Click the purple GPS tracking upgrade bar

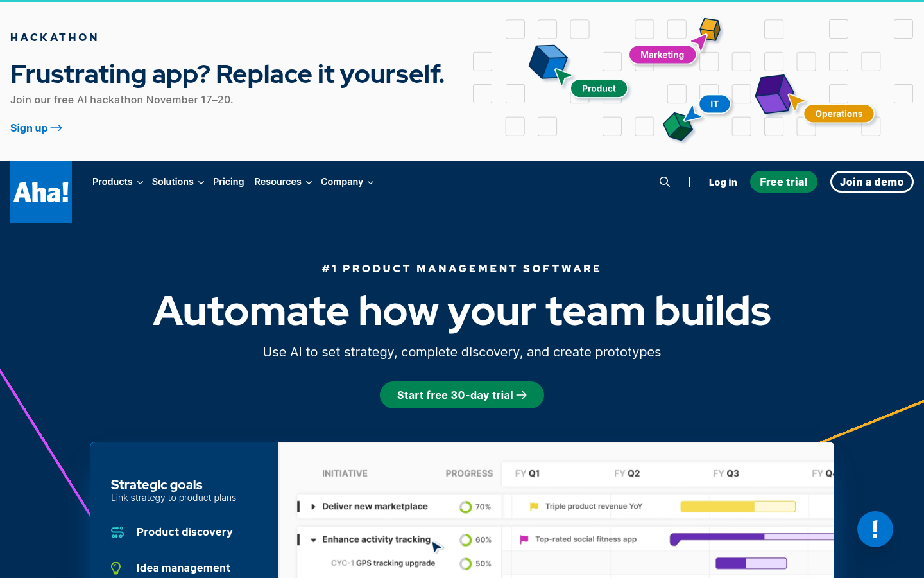(x=751, y=563)
